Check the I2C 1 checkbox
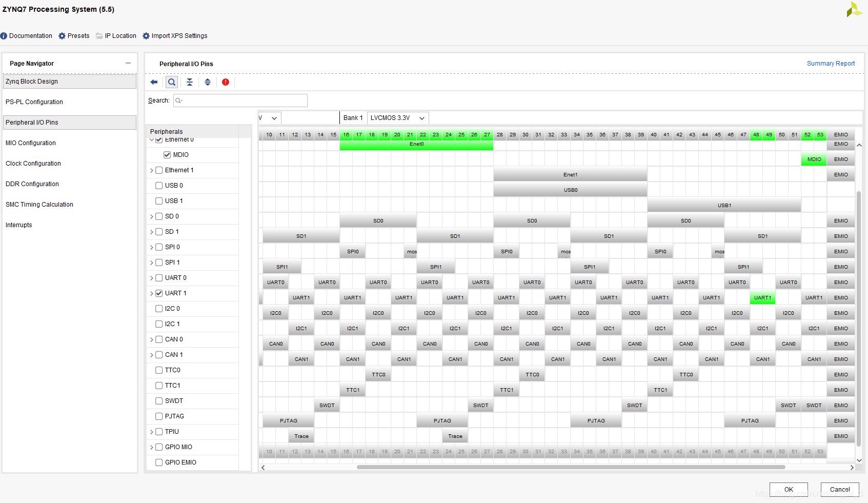 [159, 324]
